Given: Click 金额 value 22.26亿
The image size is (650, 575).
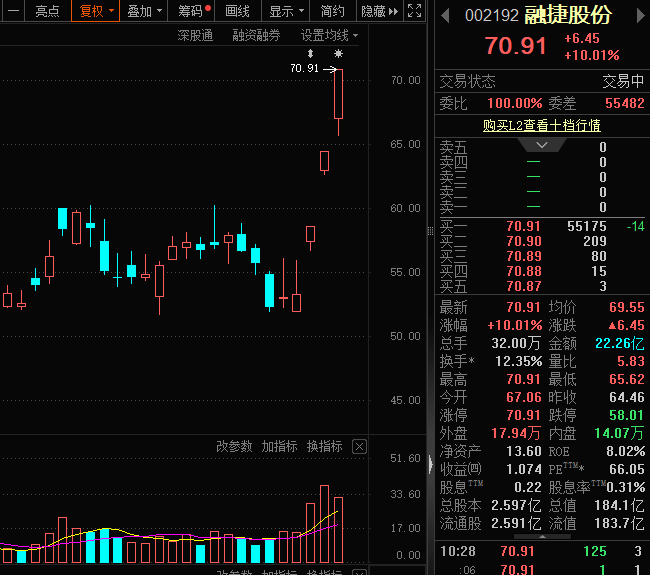Looking at the screenshot, I should click(x=620, y=343).
